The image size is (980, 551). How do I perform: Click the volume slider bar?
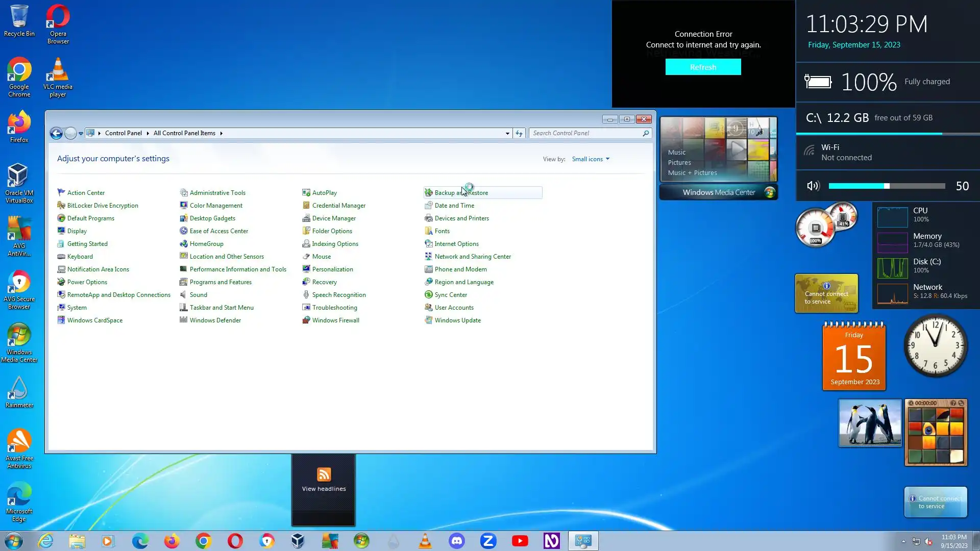887,186
